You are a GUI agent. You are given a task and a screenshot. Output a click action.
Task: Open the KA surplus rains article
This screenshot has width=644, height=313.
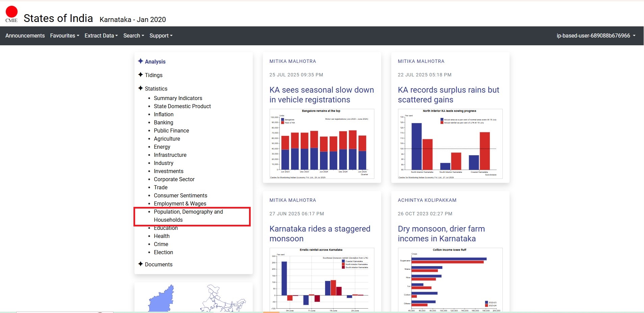[x=448, y=95]
